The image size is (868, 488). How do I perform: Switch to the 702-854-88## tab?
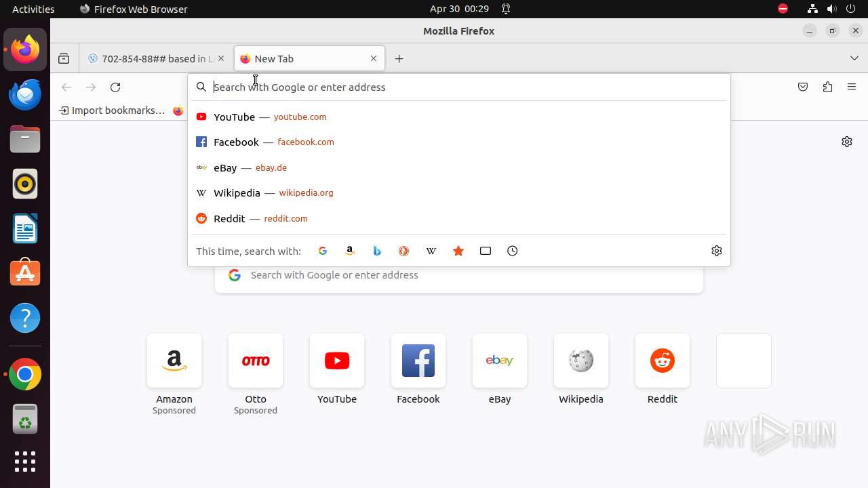(156, 59)
